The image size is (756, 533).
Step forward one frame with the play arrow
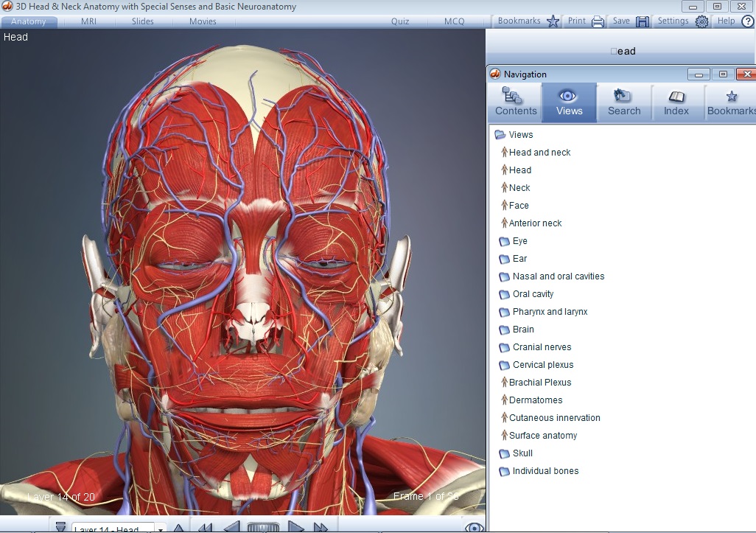295,528
